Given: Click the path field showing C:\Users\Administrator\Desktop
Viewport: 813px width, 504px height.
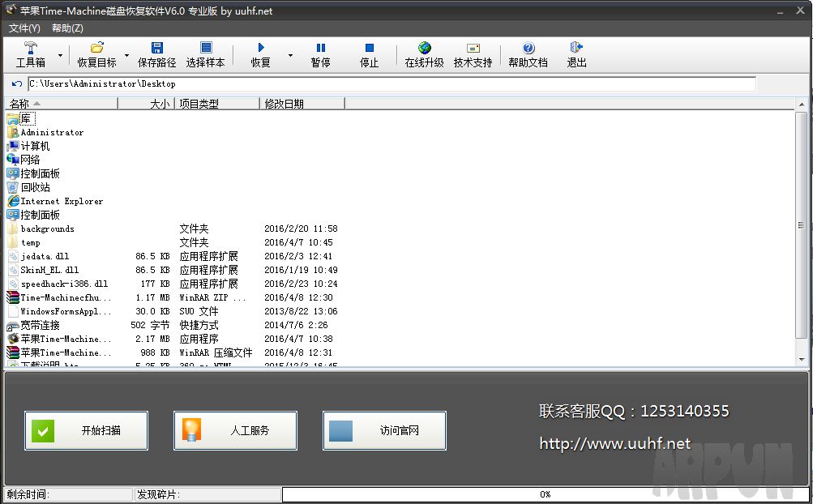Looking at the screenshot, I should click(392, 84).
